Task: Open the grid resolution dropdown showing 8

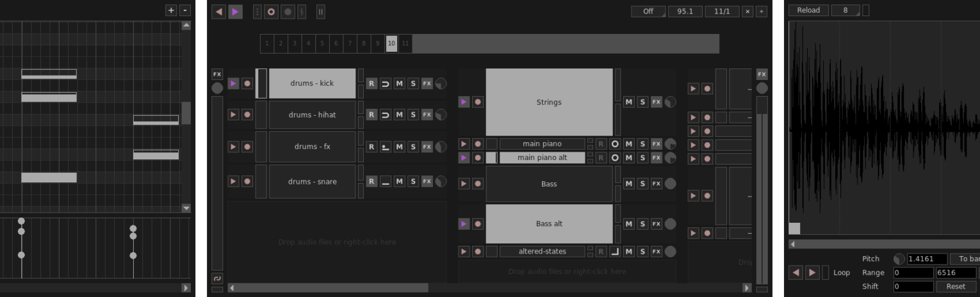Action: (845, 10)
